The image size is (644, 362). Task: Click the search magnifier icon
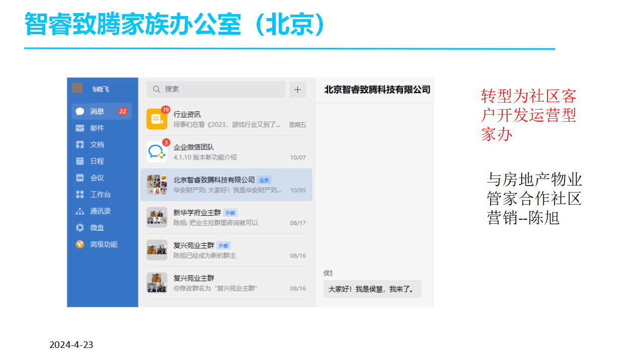[x=156, y=89]
